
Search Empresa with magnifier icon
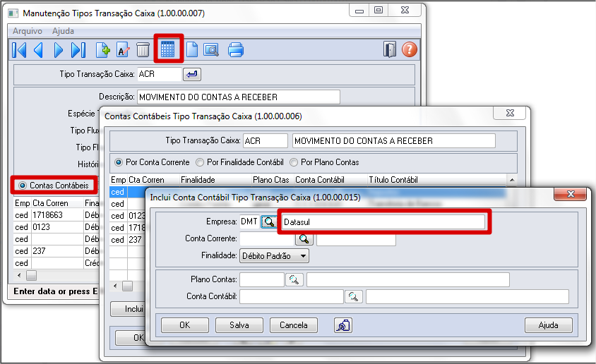(x=269, y=222)
